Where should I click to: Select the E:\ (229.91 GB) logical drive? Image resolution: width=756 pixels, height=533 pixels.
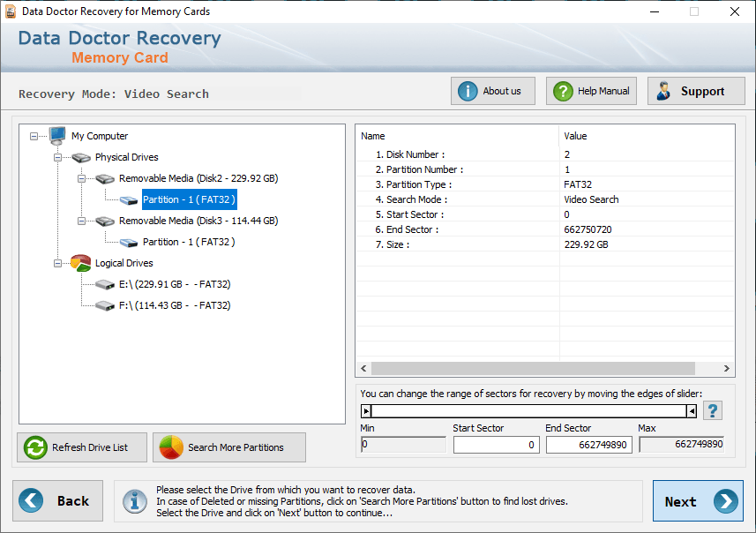[x=175, y=284]
